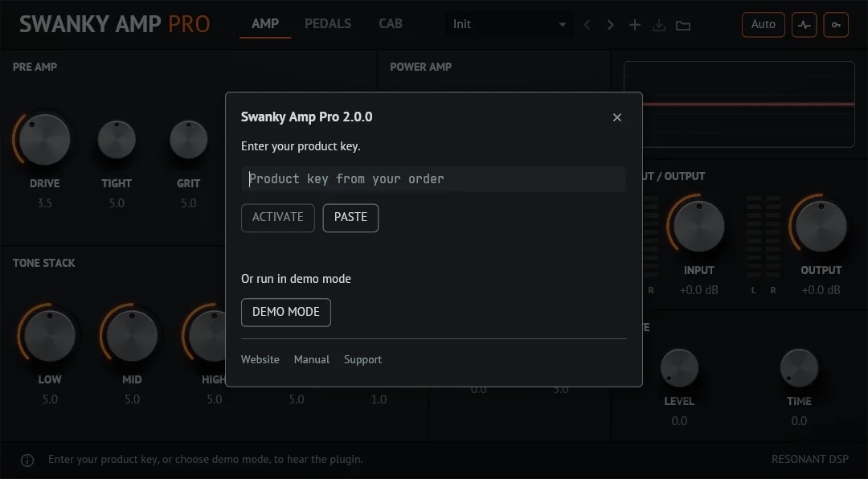This screenshot has height=479, width=868.
Task: Click the RESONANT DSP label
Action: point(810,459)
